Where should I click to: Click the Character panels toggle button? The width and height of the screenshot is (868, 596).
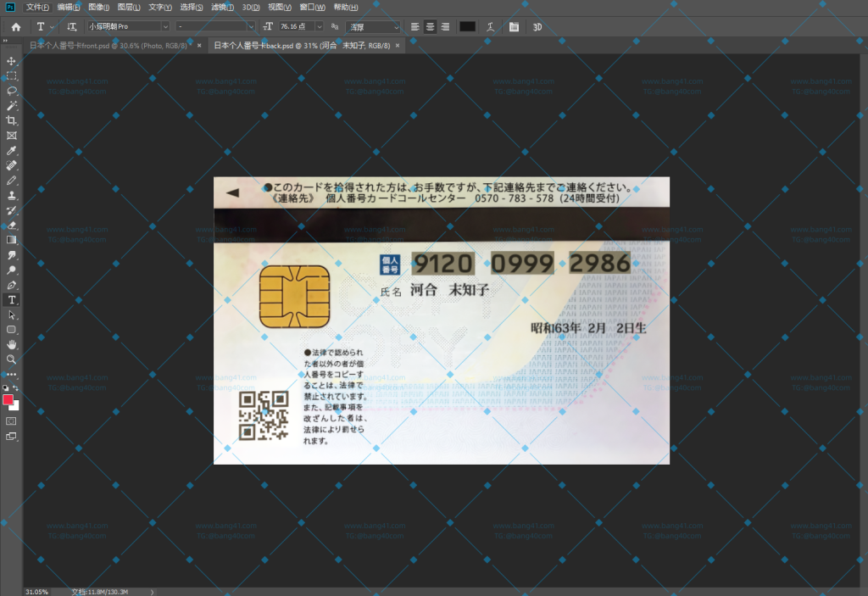tap(514, 26)
